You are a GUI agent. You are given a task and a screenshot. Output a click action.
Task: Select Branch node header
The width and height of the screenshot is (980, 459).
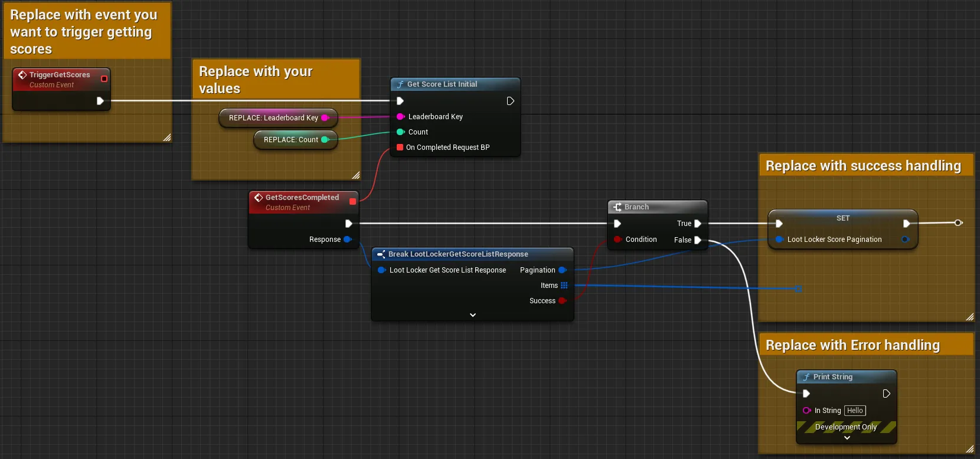658,207
